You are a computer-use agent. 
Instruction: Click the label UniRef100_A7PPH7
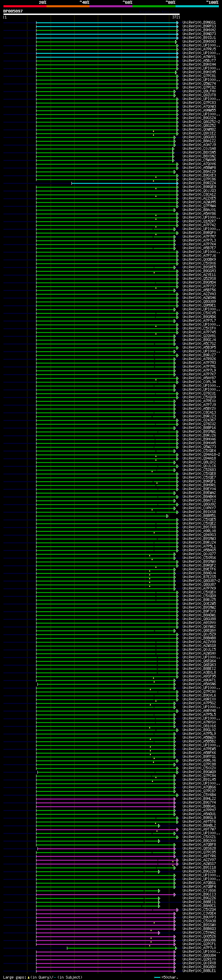tap(199, 810)
